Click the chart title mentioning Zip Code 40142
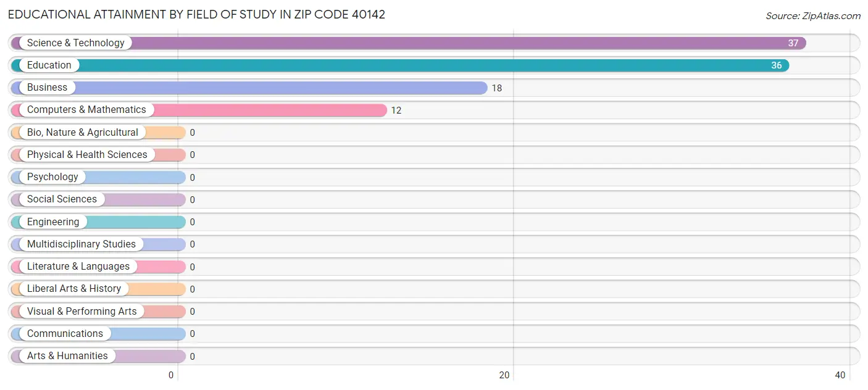Viewport: 868px width, 390px height. point(196,15)
